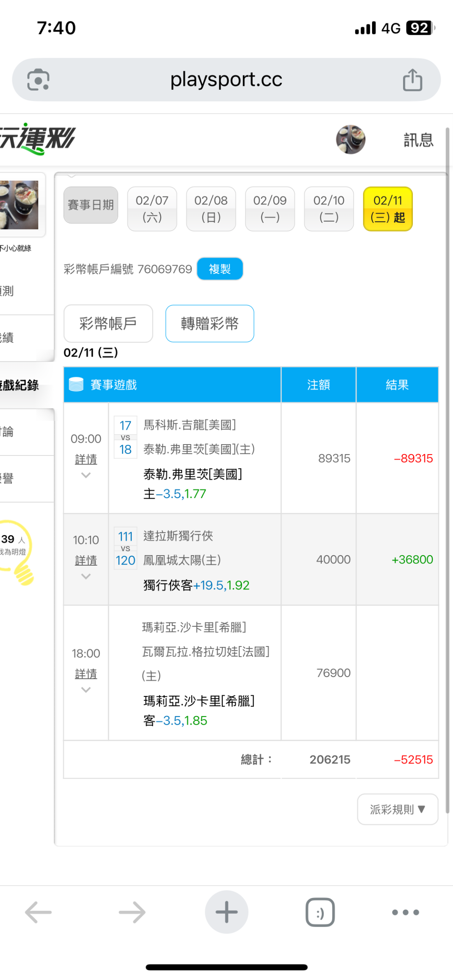This screenshot has height=980, width=453.
Task: Open the user avatar profile picture
Action: pos(351,140)
